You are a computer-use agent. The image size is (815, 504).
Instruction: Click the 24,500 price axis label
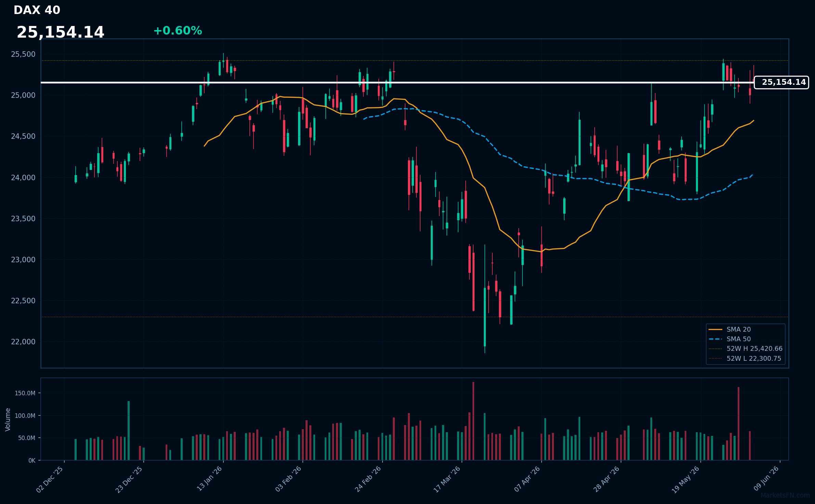click(x=23, y=136)
